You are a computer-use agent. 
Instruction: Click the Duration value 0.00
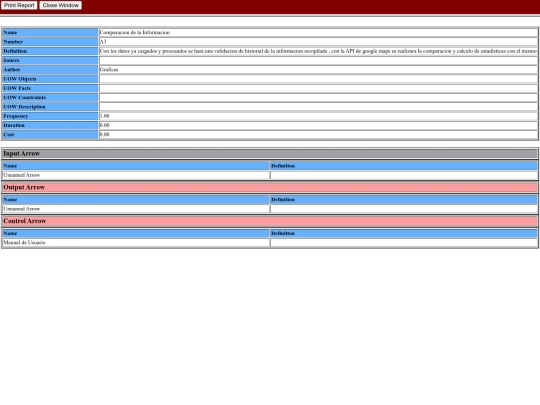coord(105,125)
